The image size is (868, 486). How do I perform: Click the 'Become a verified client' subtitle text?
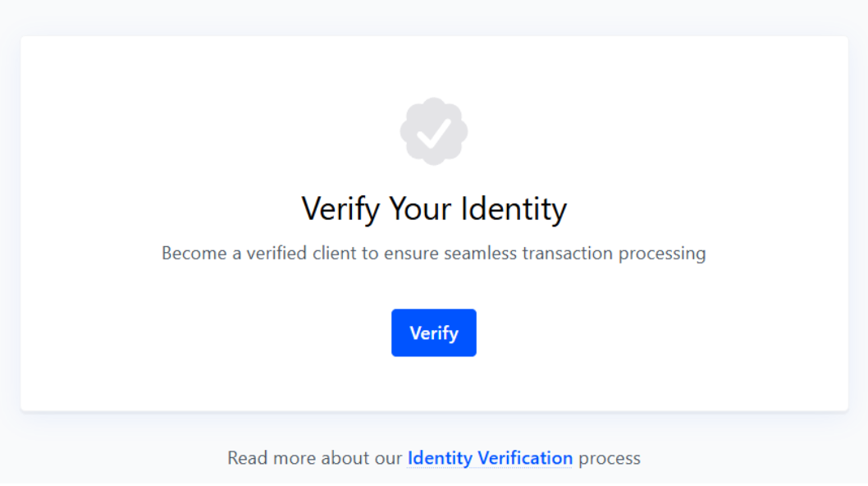click(433, 253)
